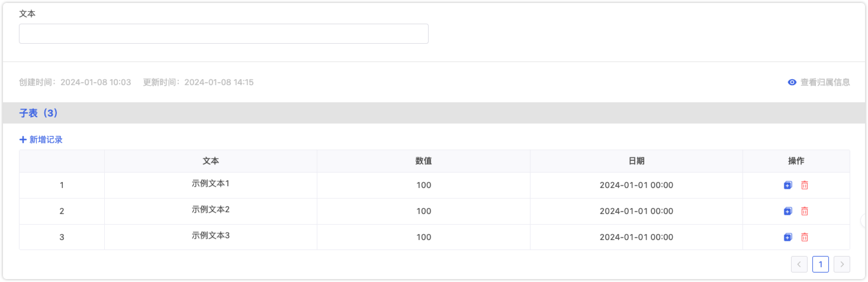Go to the previous page arrow

pos(799,264)
